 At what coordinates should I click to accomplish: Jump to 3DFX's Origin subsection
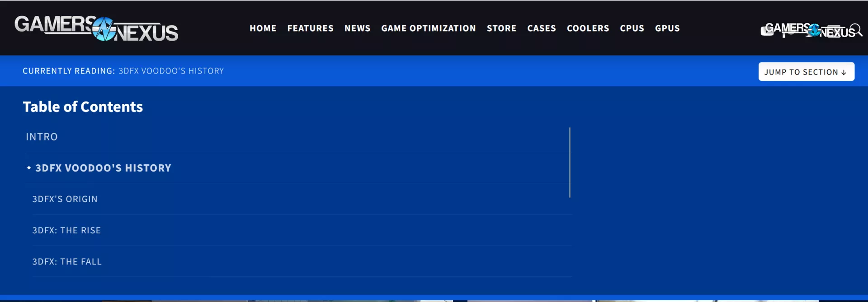pos(65,199)
